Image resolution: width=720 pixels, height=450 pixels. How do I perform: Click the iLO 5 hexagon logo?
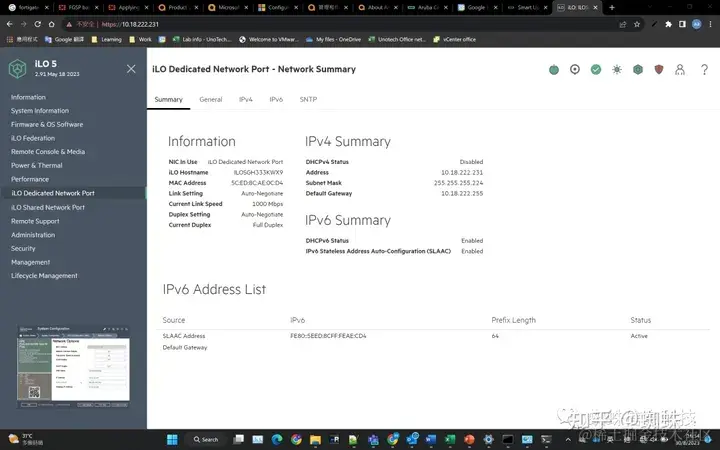pyautogui.click(x=17, y=69)
